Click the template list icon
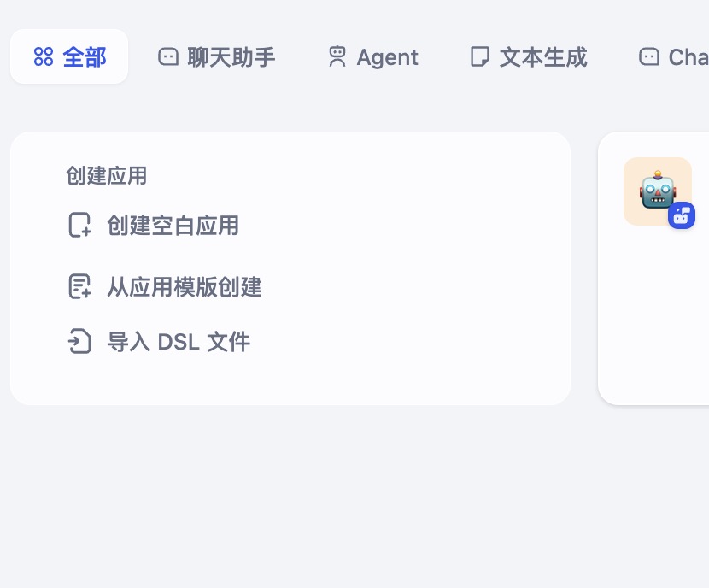The image size is (709, 588). [79, 286]
